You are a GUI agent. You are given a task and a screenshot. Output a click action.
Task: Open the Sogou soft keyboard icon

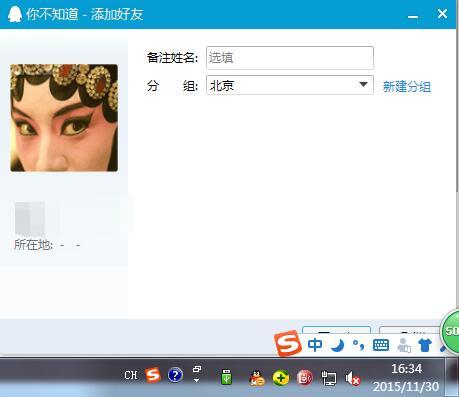point(381,345)
